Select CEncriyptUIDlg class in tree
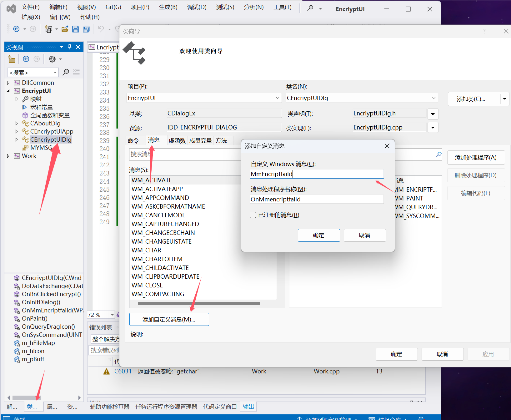This screenshot has width=511, height=420. tap(51, 139)
